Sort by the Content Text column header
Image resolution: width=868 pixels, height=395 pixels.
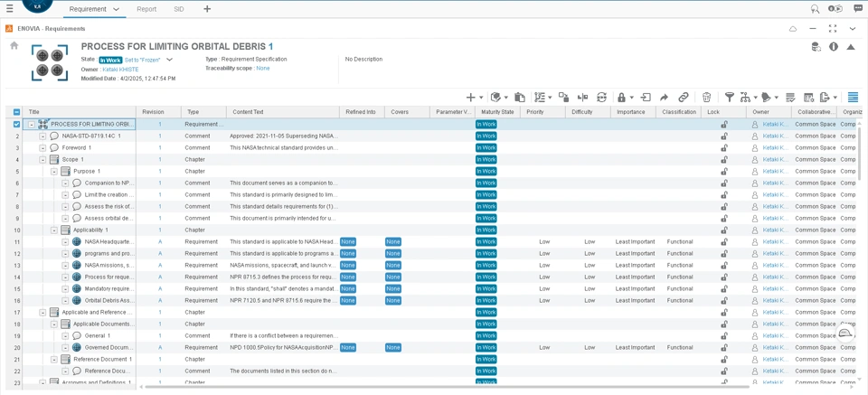tap(283, 112)
